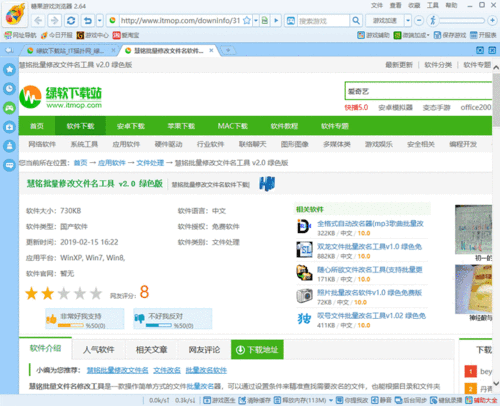Viewport: 500px width, 406px height.
Task: Click the green page icon beside the URL
Action: tap(265, 21)
